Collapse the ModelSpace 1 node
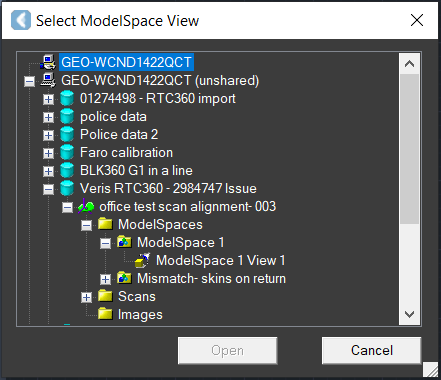The width and height of the screenshot is (441, 380). pyautogui.click(x=105, y=243)
